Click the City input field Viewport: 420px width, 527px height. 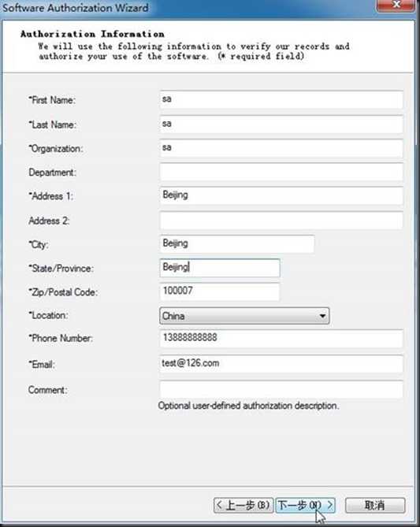[237, 244]
